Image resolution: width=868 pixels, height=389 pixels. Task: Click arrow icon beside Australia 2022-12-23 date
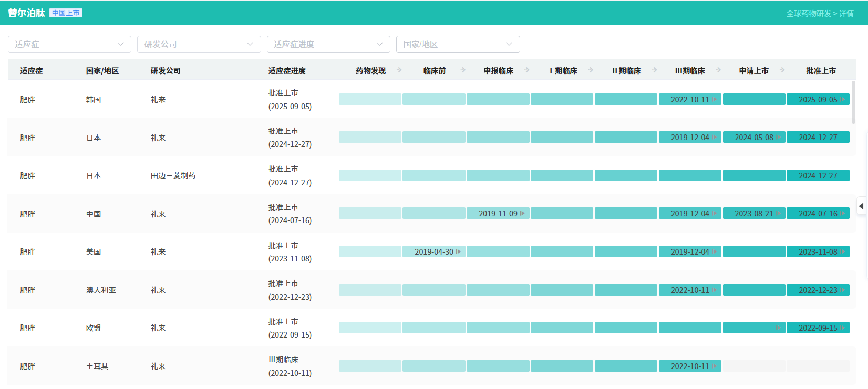[842, 290]
